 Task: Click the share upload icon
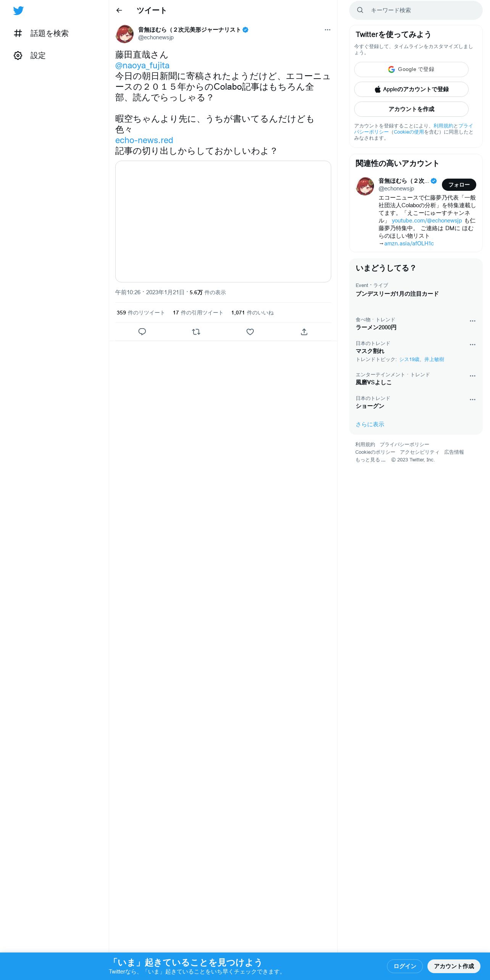[x=304, y=332]
